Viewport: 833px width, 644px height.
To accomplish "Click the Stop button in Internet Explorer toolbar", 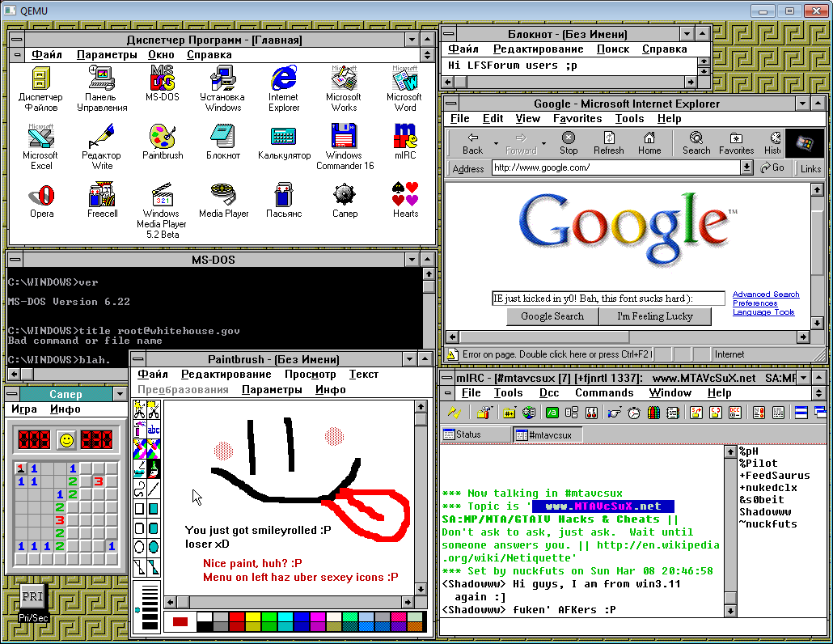I will point(569,143).
